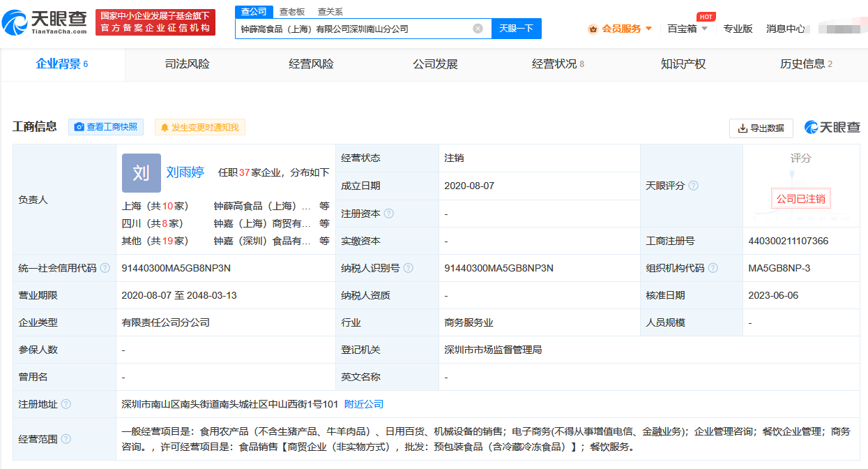Expand 等 in the 其他（共19家）row

coord(324,241)
